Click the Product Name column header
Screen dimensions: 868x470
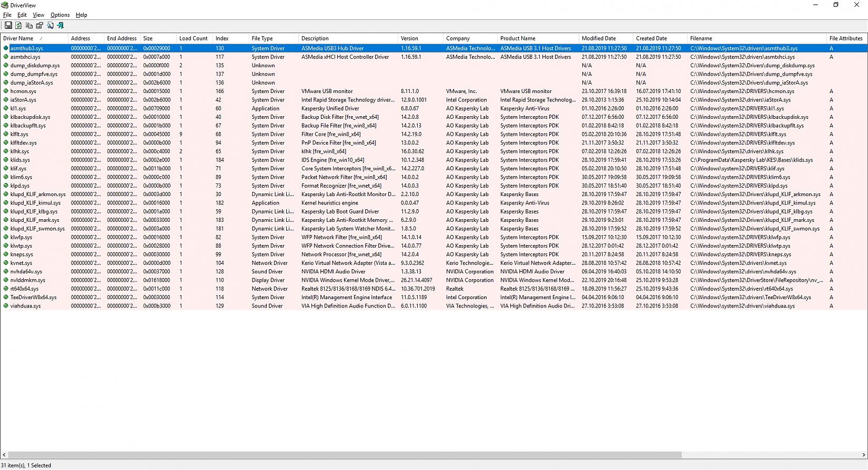(538, 38)
